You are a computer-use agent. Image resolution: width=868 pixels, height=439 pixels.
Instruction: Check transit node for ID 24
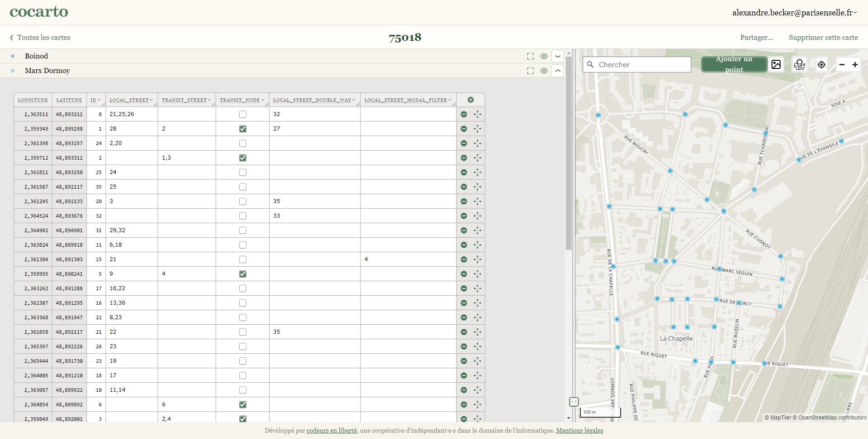(x=243, y=143)
